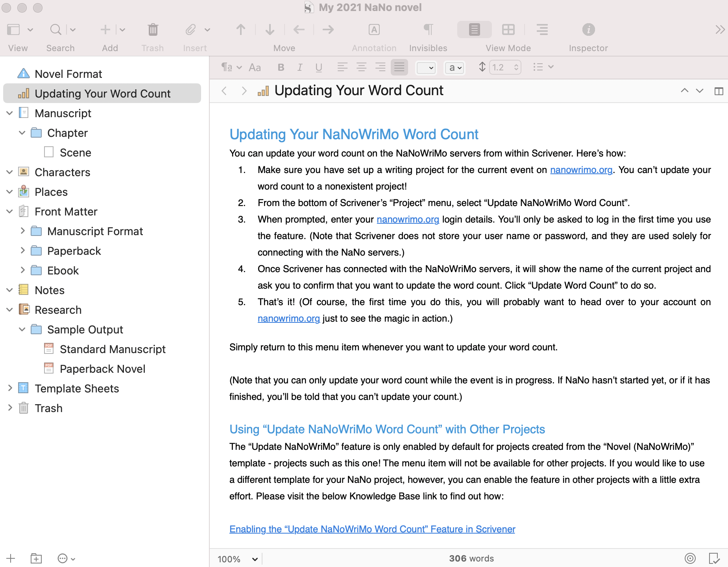The height and width of the screenshot is (567, 728).
Task: Switch to outliner view mode
Action: (542, 29)
